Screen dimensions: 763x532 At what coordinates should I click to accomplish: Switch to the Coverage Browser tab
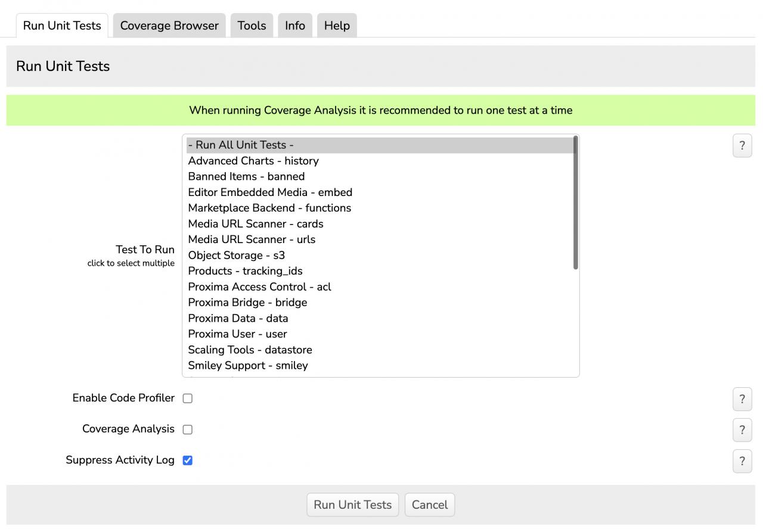tap(169, 26)
